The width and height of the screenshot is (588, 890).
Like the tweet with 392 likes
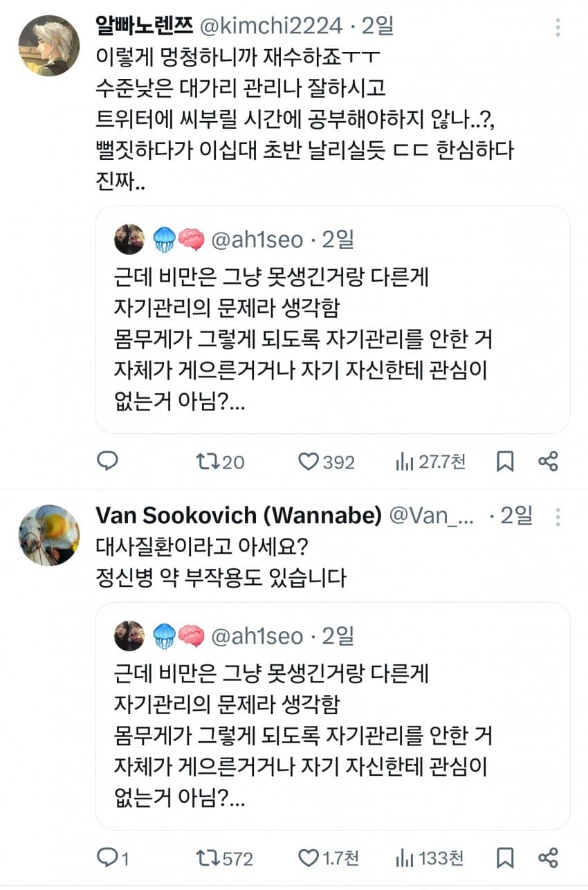(x=308, y=462)
